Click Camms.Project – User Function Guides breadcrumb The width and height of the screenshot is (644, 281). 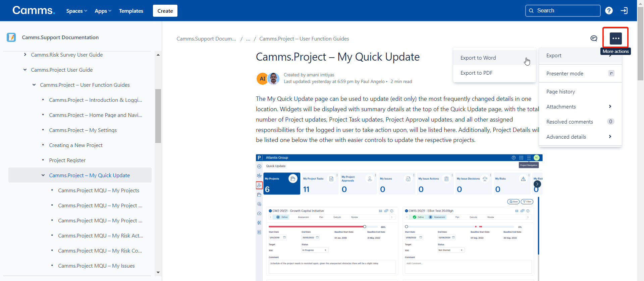point(304,39)
